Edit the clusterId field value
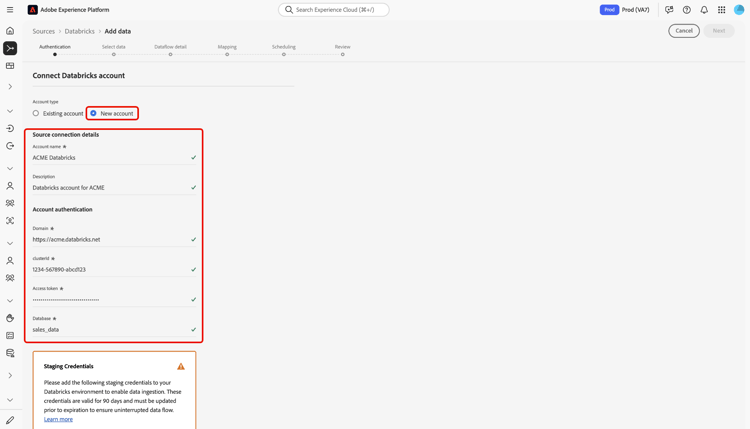The image size is (750, 429). pyautogui.click(x=114, y=269)
